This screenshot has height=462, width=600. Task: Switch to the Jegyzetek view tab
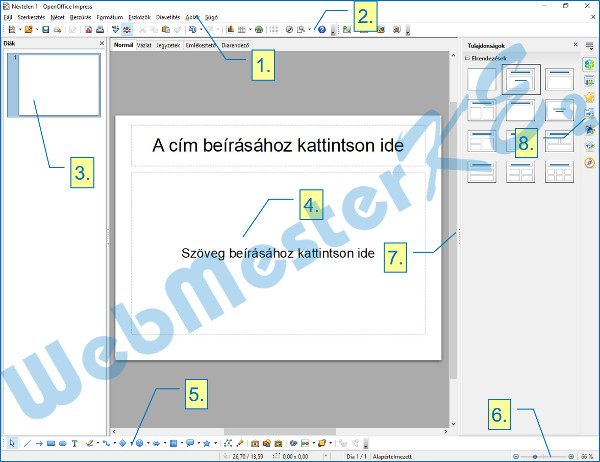point(168,45)
